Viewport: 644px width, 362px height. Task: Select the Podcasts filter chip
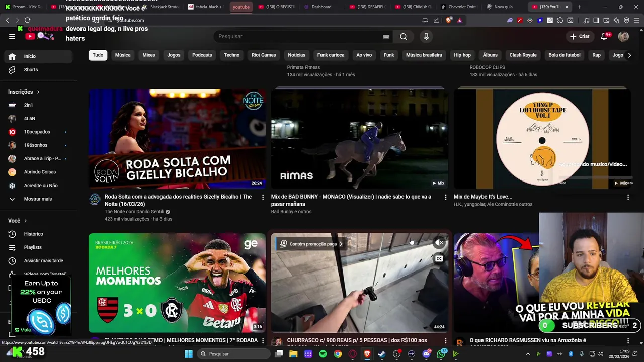click(202, 55)
